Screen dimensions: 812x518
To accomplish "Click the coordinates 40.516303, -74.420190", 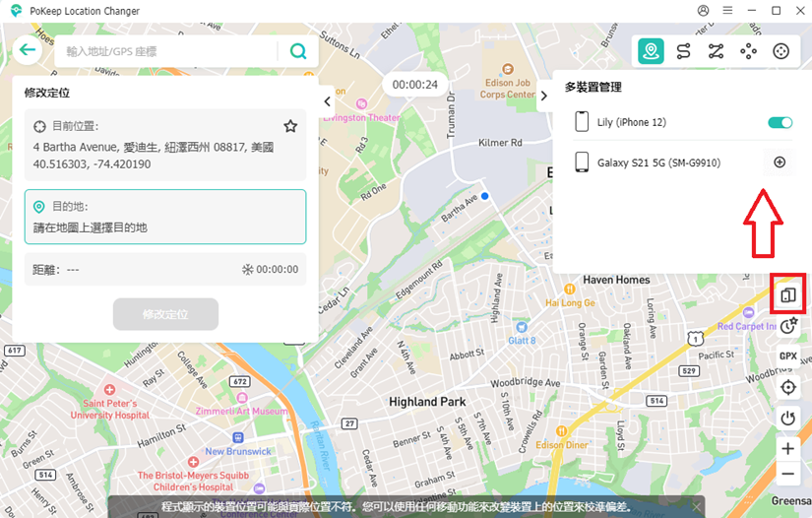I will [x=92, y=164].
